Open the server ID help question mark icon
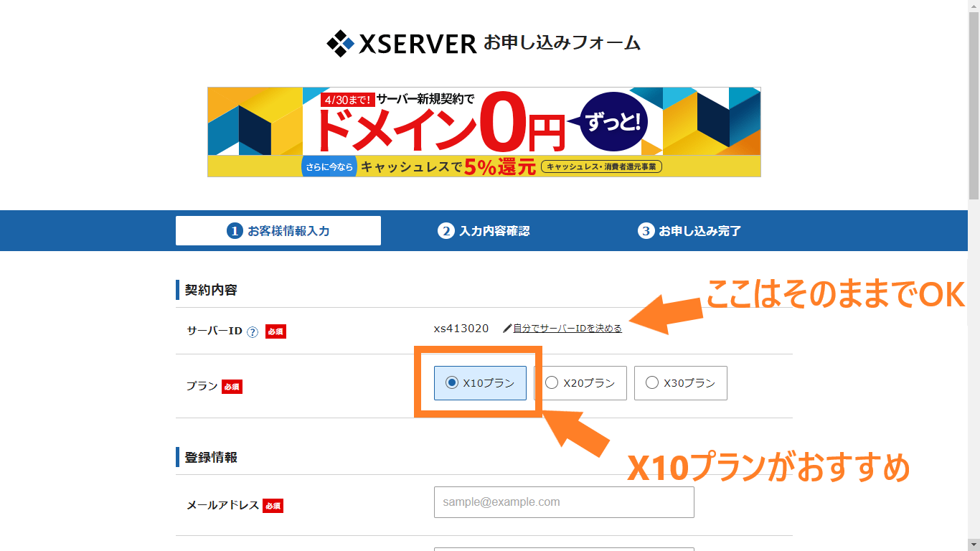 coord(253,332)
